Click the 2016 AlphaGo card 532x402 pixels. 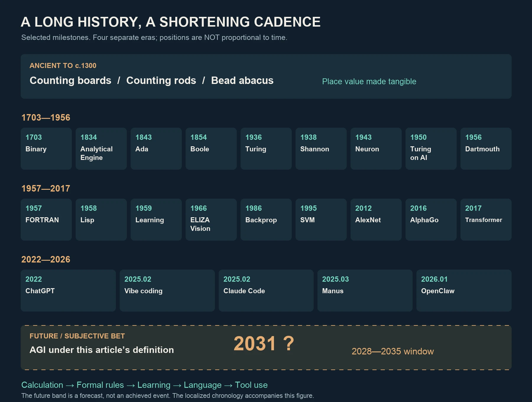431,220
